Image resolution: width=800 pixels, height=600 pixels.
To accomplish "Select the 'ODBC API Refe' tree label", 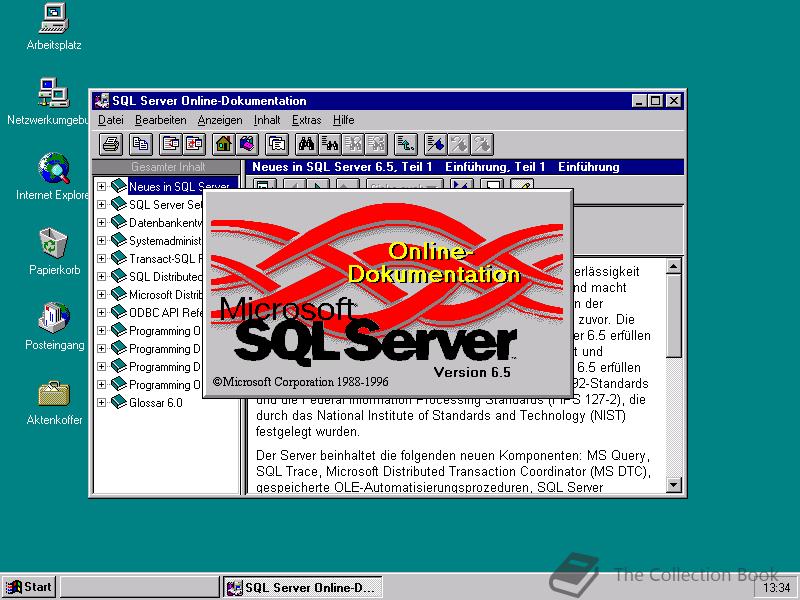I will (x=165, y=313).
